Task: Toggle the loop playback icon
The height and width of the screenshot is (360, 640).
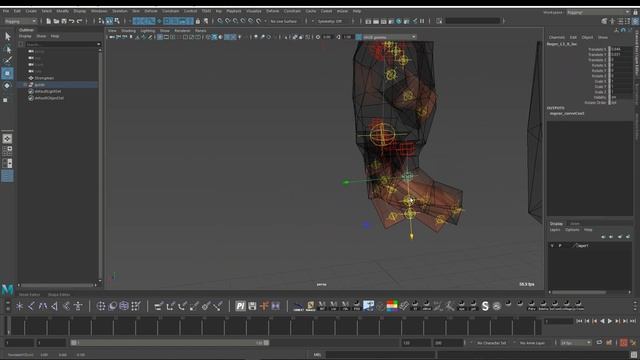Action: [599, 343]
